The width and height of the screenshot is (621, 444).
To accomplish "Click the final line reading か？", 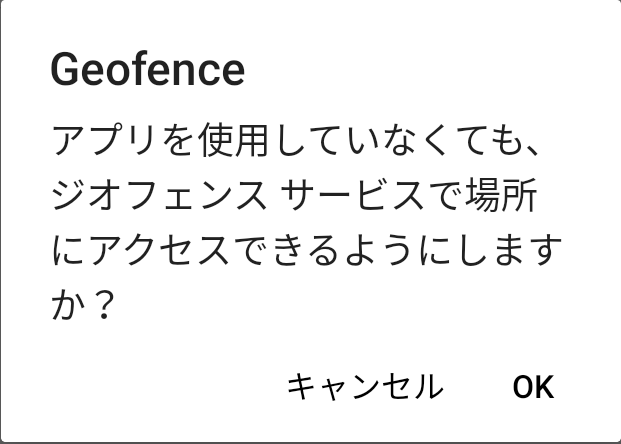I will pos(86,305).
